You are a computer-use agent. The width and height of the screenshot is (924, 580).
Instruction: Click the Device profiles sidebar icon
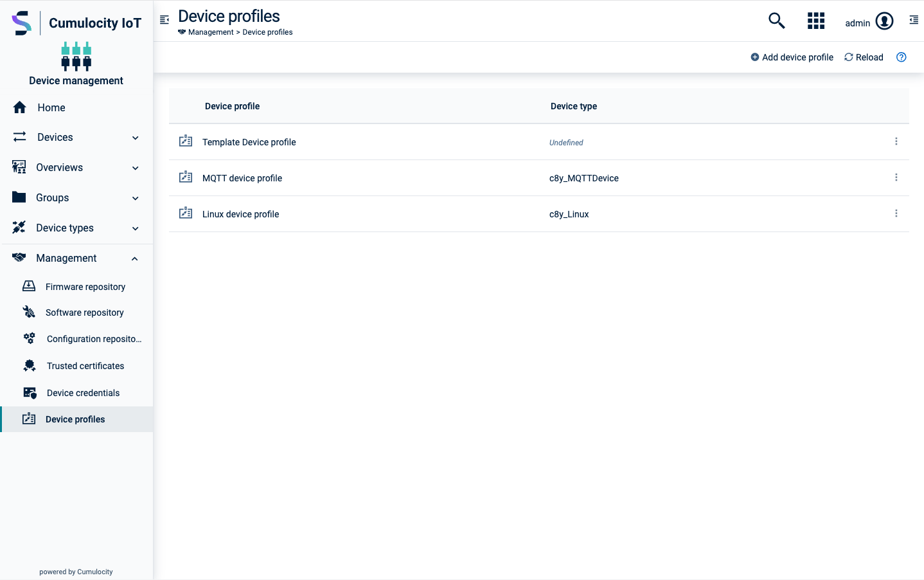29,419
